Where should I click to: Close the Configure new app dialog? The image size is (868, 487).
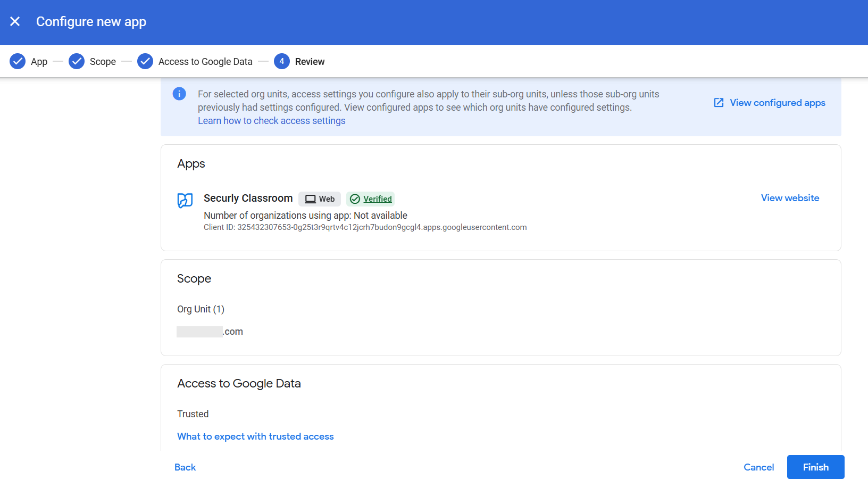tap(15, 21)
